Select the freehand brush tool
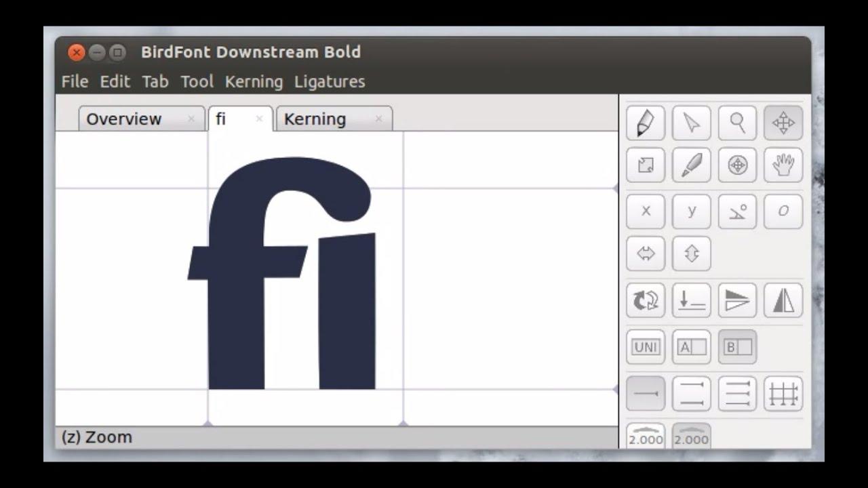Viewport: 868px width, 488px height. click(x=692, y=165)
